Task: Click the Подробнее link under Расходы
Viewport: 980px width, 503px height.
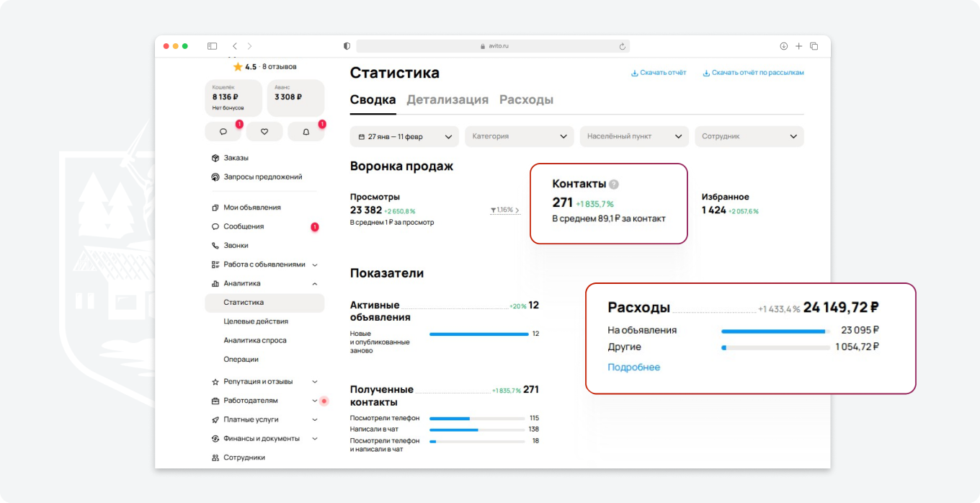Action: click(x=634, y=368)
